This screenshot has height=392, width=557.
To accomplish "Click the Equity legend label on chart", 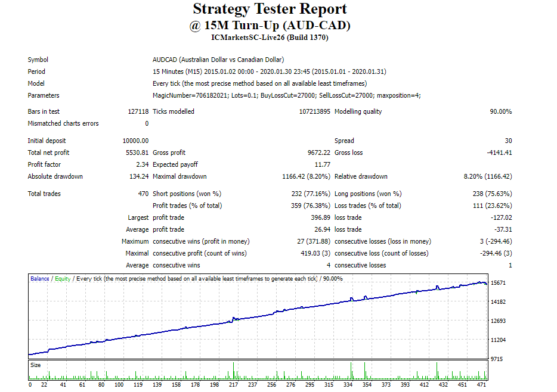I will (63, 279).
